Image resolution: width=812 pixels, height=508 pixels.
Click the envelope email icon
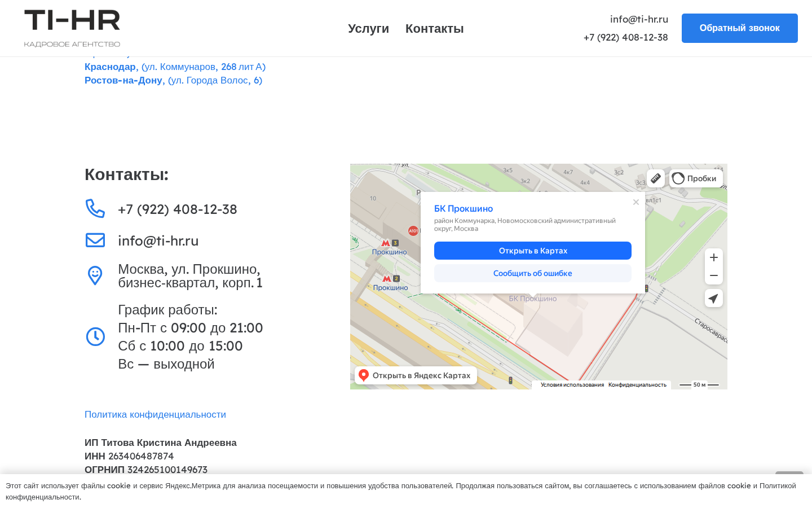pos(95,240)
